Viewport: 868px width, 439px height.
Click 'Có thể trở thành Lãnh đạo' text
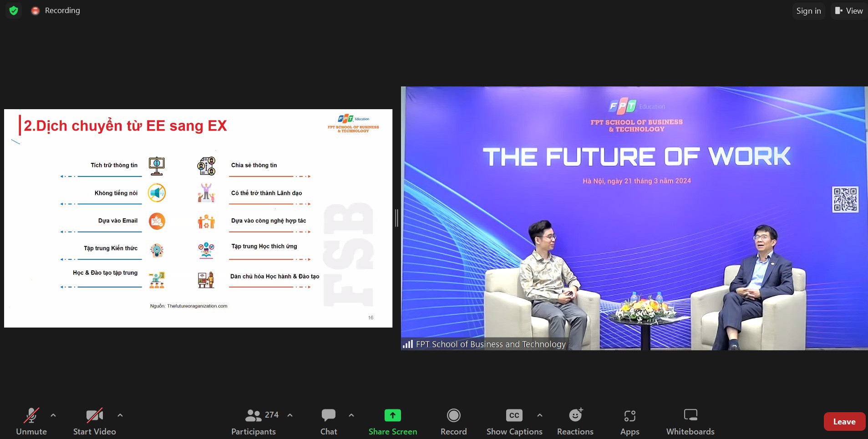click(x=267, y=193)
